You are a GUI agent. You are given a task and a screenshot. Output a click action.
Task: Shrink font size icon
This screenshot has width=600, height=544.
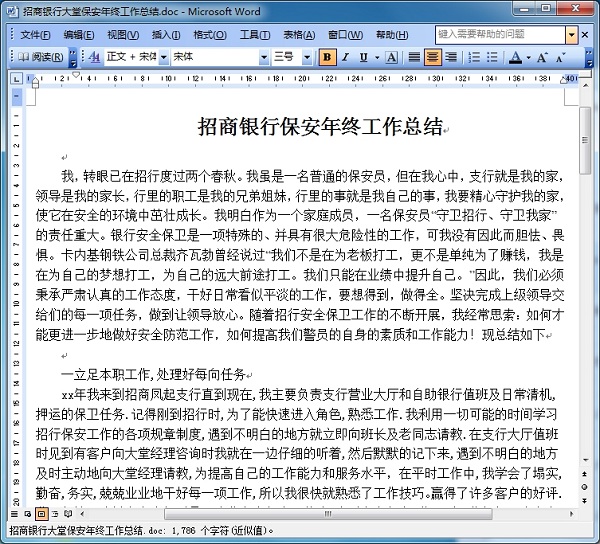[560, 57]
